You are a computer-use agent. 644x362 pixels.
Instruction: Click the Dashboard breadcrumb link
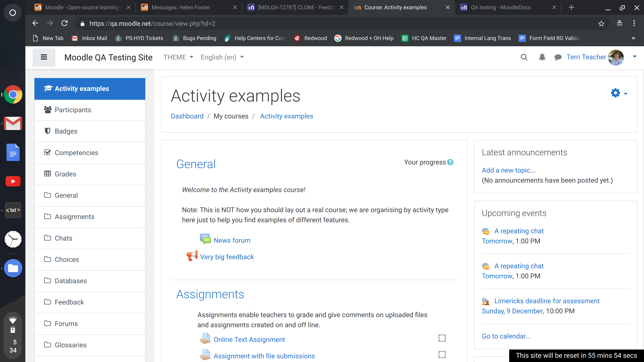click(187, 116)
